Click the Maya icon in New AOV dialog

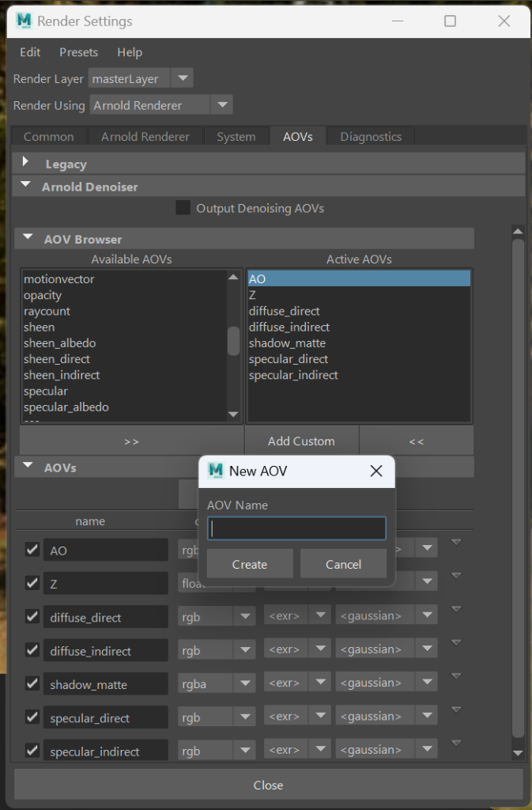216,471
